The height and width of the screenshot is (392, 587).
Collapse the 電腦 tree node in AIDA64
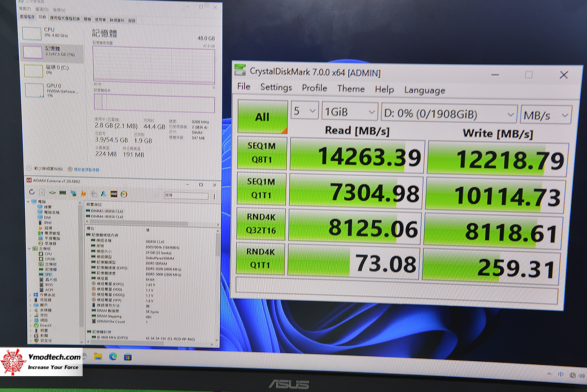pos(29,202)
